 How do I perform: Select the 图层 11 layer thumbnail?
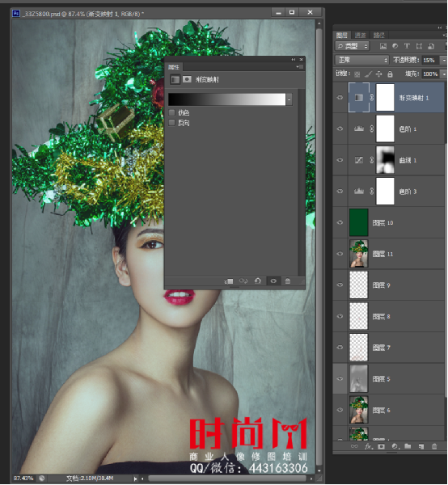[x=358, y=254]
